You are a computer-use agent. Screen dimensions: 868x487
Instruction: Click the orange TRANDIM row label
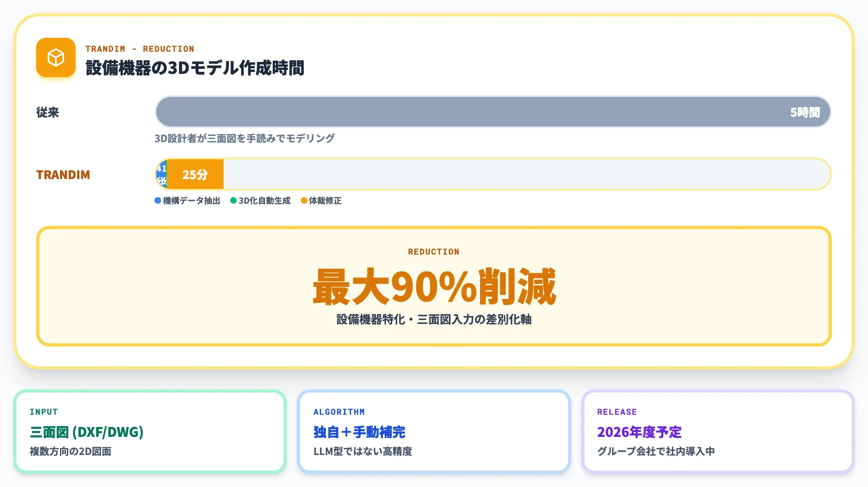pyautogui.click(x=63, y=175)
